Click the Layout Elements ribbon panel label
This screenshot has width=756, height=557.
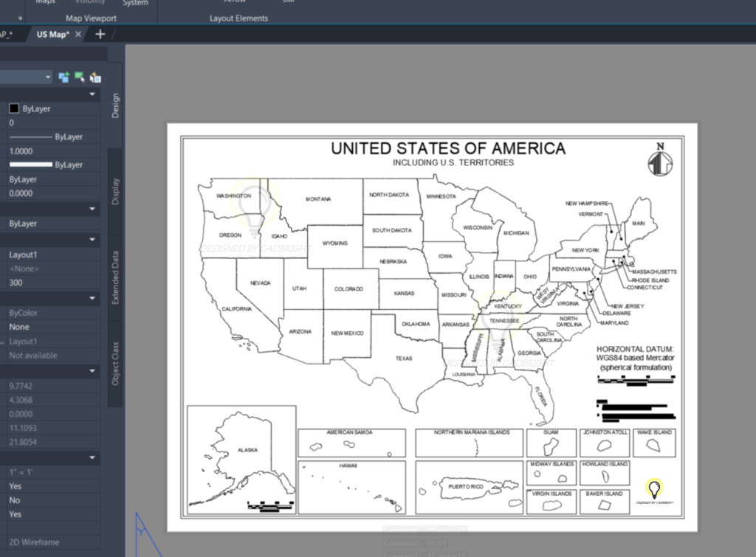[238, 18]
